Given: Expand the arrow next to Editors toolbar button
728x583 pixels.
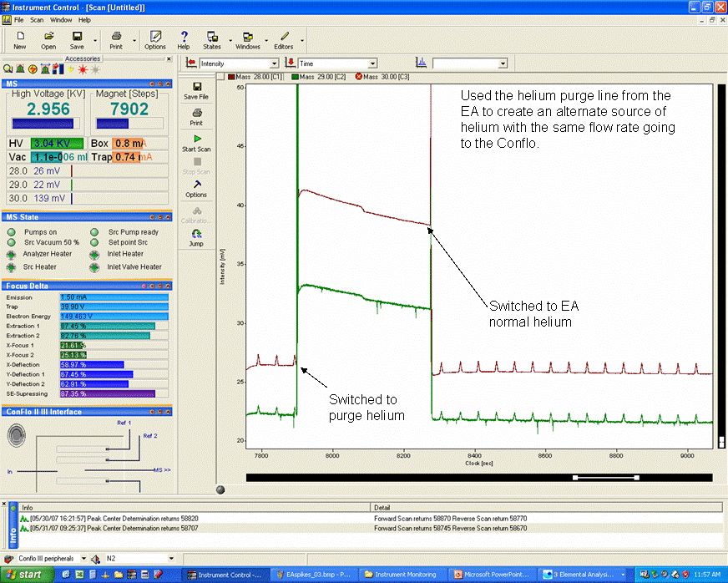Looking at the screenshot, I should [x=302, y=41].
